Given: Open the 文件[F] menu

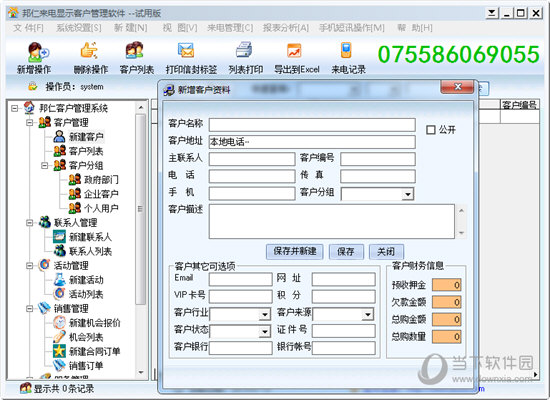Looking at the screenshot, I should 28,28.
